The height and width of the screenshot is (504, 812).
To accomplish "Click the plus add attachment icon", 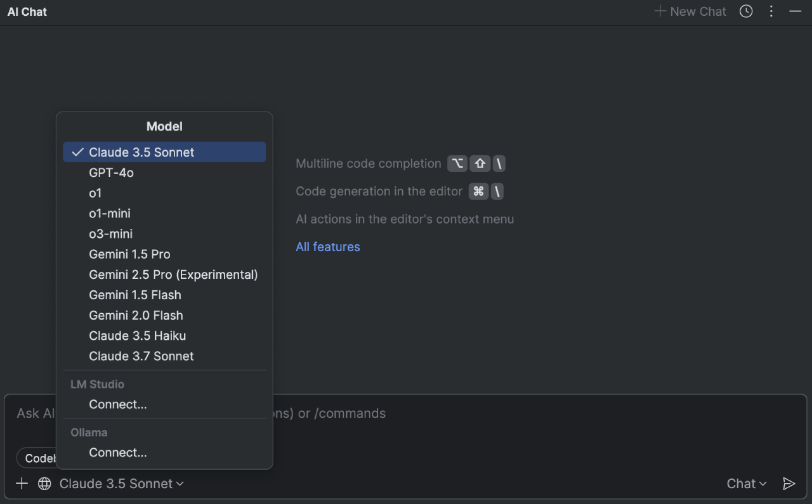I will [x=22, y=484].
